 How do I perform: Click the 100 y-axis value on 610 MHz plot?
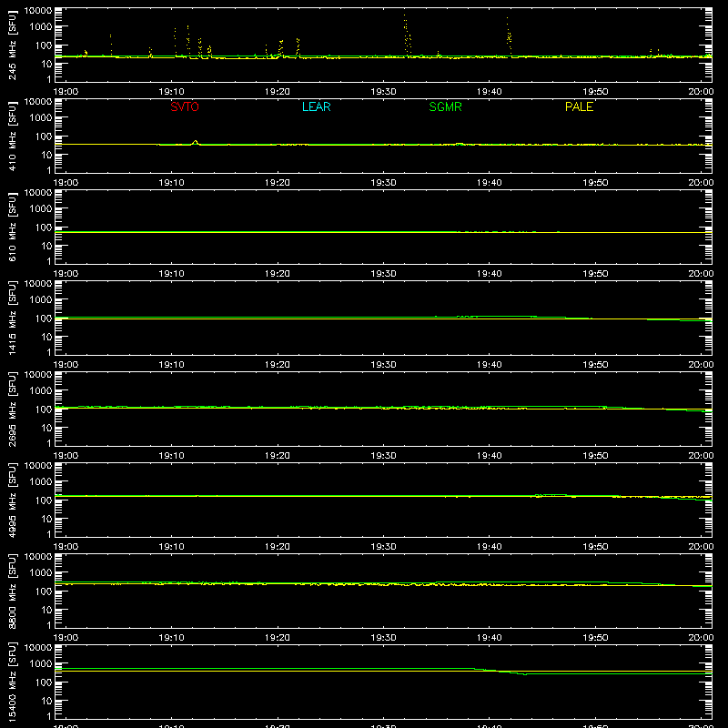click(x=44, y=227)
